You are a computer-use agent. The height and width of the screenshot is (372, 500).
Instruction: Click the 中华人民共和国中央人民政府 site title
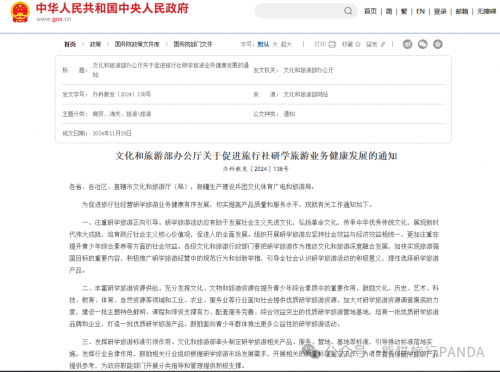[x=112, y=8]
